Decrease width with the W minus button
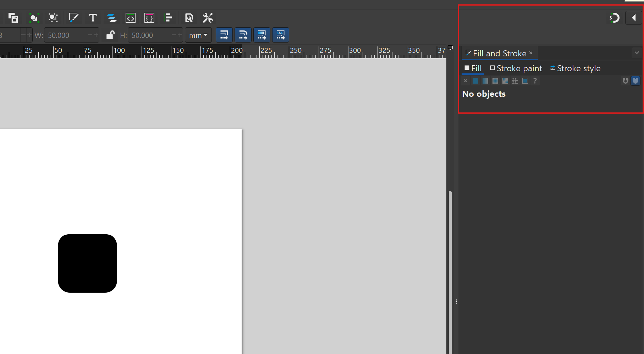This screenshot has width=644, height=354. point(90,35)
